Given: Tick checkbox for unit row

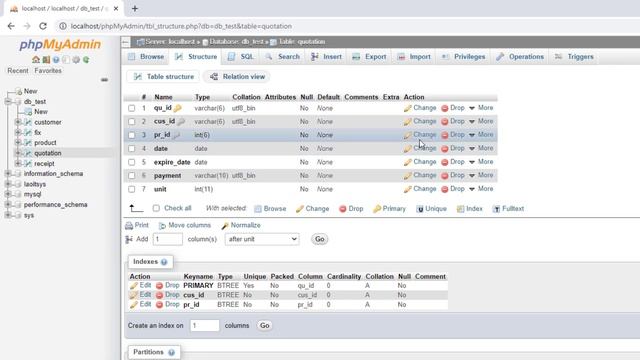Looking at the screenshot, I should (x=131, y=189).
